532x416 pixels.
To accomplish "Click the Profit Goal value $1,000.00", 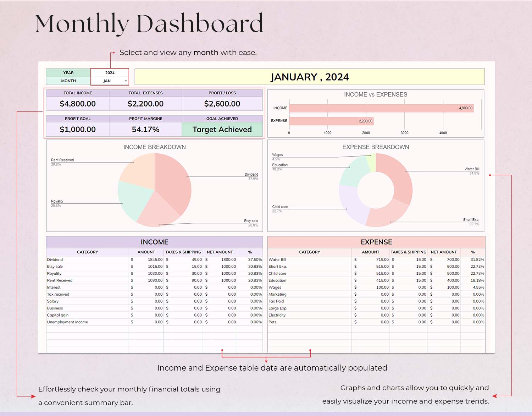I will pos(78,130).
